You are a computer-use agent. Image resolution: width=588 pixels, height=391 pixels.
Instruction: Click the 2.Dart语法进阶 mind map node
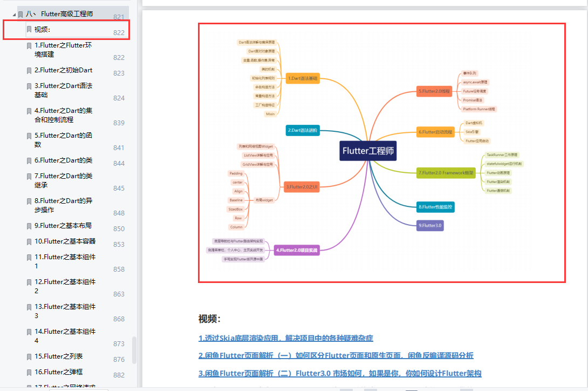[303, 130]
